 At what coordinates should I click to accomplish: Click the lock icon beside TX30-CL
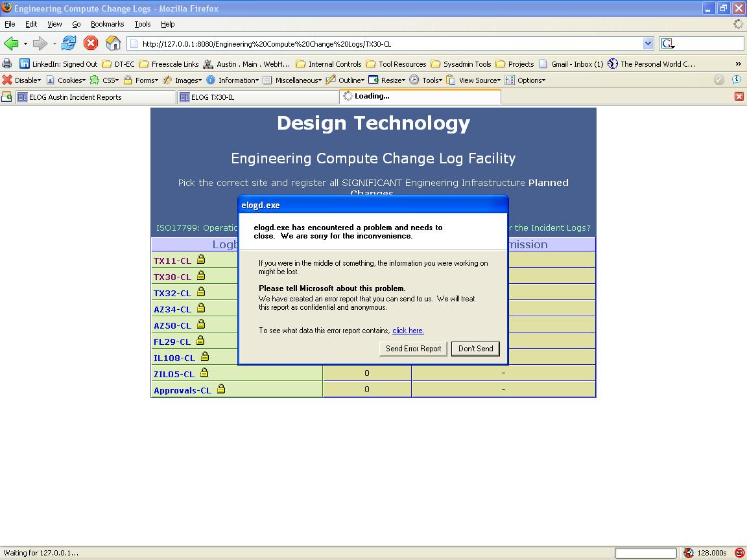[201, 275]
